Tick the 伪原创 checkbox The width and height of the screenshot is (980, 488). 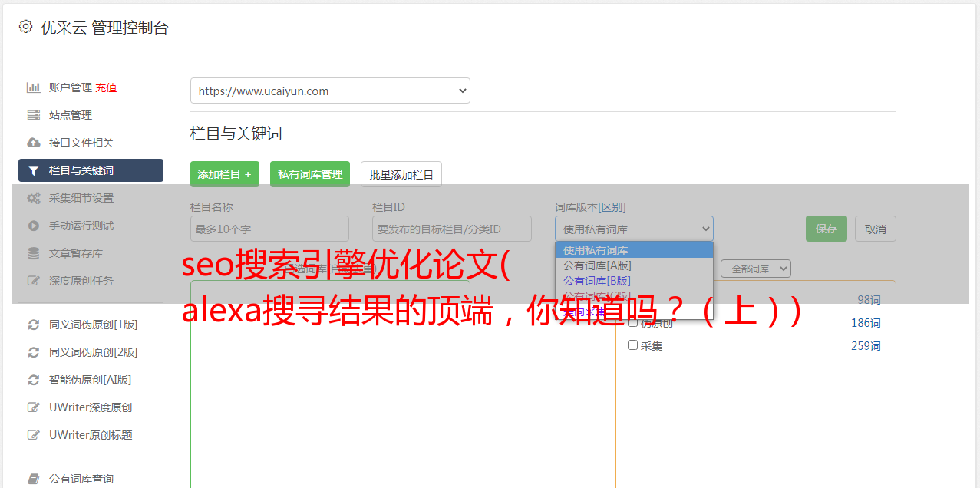tap(633, 322)
